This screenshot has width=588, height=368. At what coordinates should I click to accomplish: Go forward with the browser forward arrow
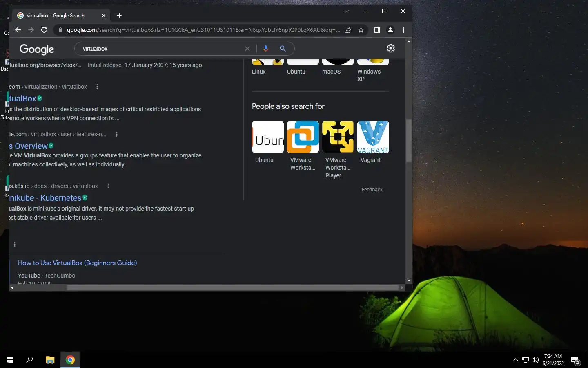pos(31,30)
